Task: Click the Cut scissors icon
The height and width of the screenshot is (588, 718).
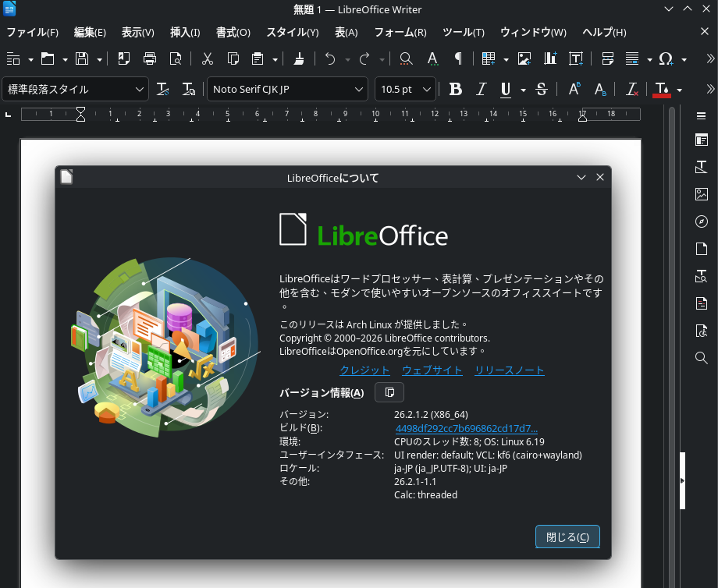Action: [x=208, y=58]
